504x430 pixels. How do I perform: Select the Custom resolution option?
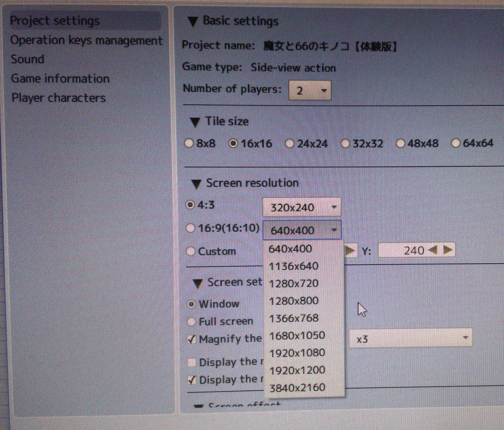(191, 251)
